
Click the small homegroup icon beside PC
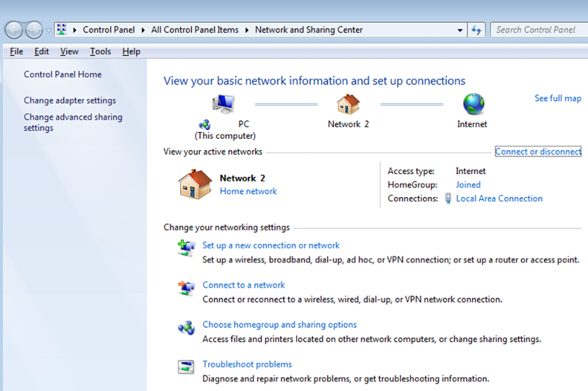205,124
